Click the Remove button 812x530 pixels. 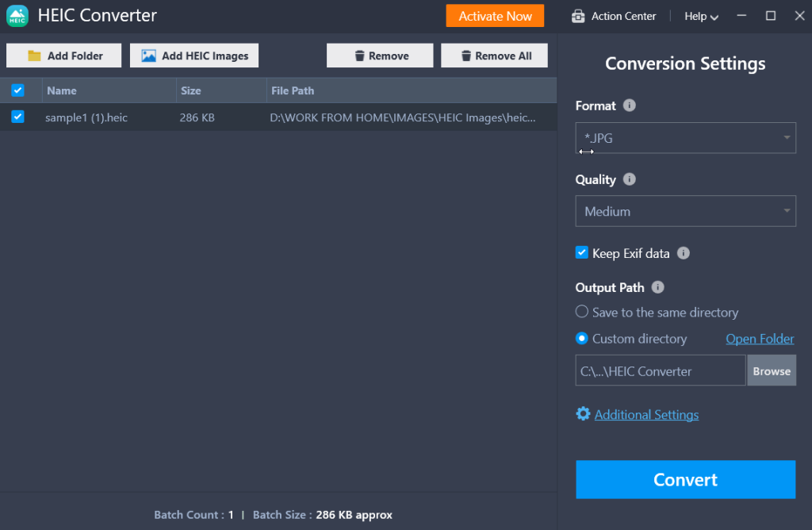[380, 56]
